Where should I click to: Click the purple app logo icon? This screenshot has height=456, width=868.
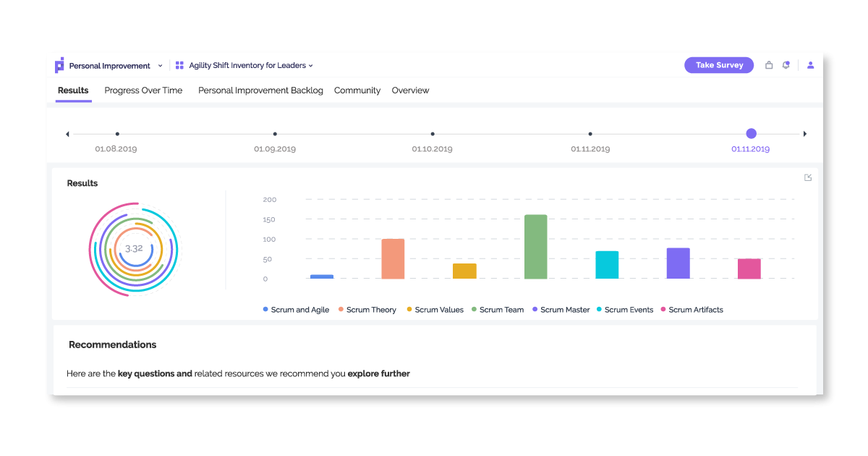(x=59, y=65)
